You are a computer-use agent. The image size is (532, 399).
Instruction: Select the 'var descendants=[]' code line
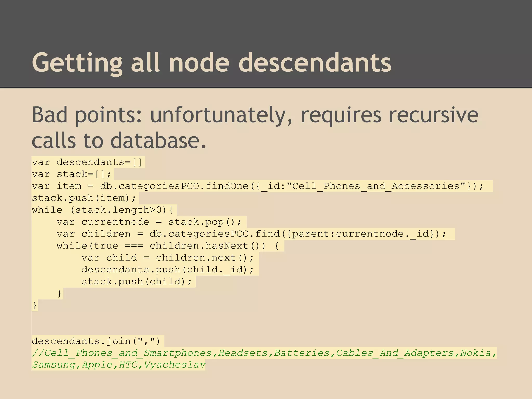pyautogui.click(x=87, y=162)
